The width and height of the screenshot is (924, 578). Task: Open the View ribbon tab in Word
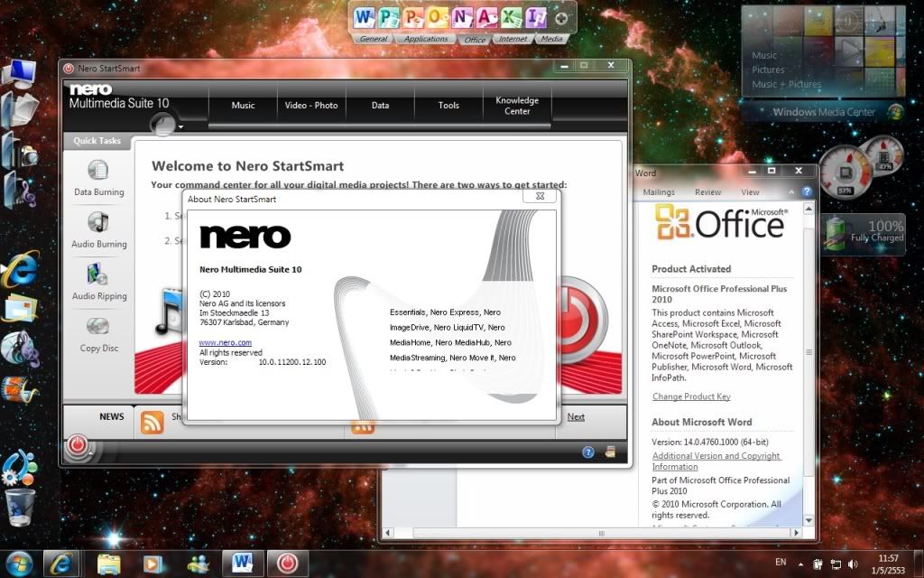(750, 191)
